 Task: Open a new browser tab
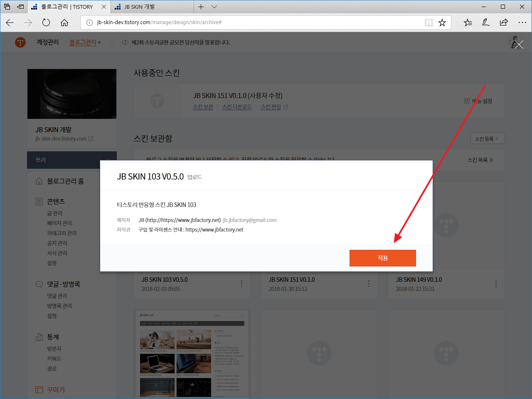click(201, 7)
